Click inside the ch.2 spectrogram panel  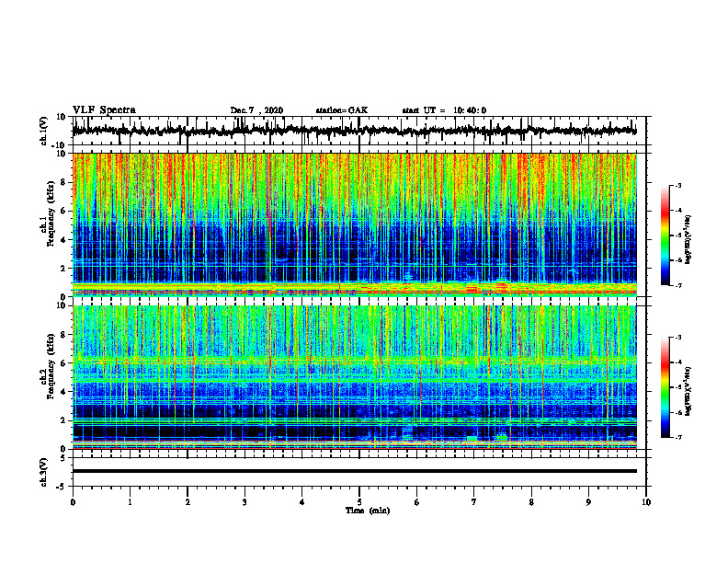[x=355, y=377]
